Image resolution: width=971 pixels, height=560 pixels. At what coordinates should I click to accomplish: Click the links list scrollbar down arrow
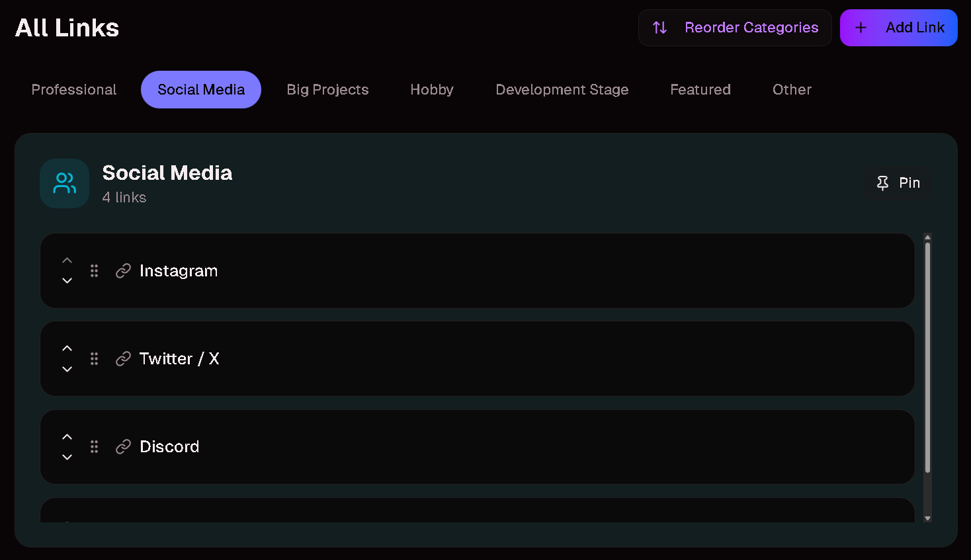pyautogui.click(x=927, y=518)
